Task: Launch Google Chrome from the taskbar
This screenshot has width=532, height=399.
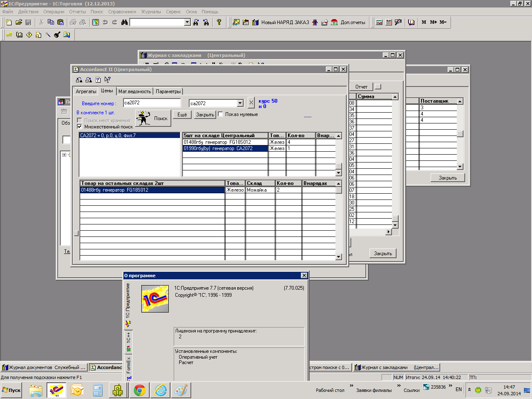Action: pos(139,390)
